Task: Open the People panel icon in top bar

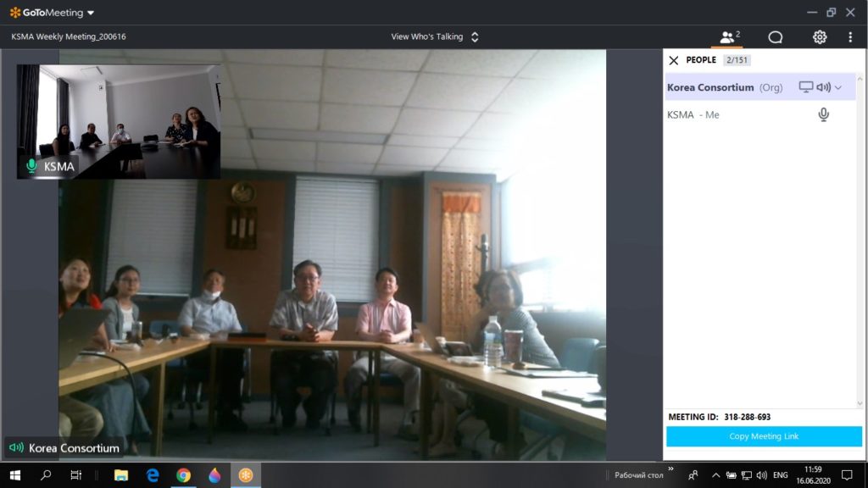Action: pyautogui.click(x=728, y=37)
